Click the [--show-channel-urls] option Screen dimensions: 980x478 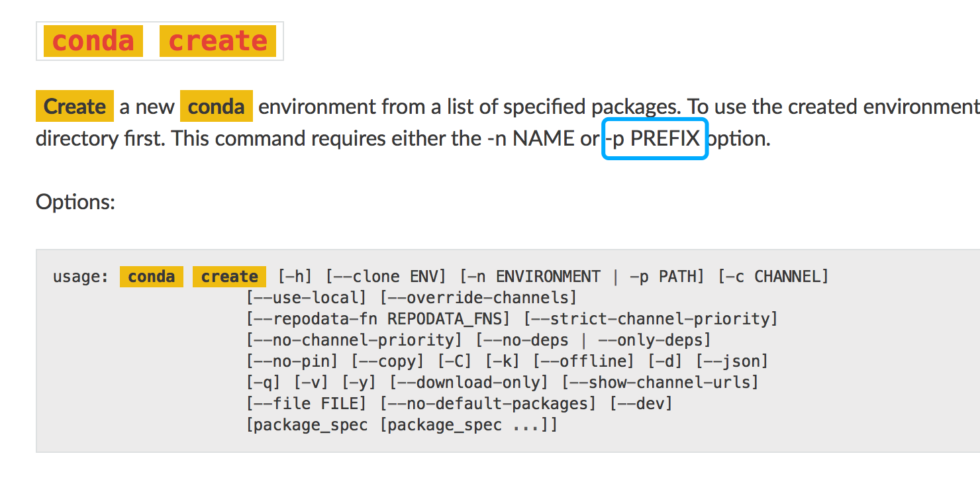pyautogui.click(x=660, y=382)
